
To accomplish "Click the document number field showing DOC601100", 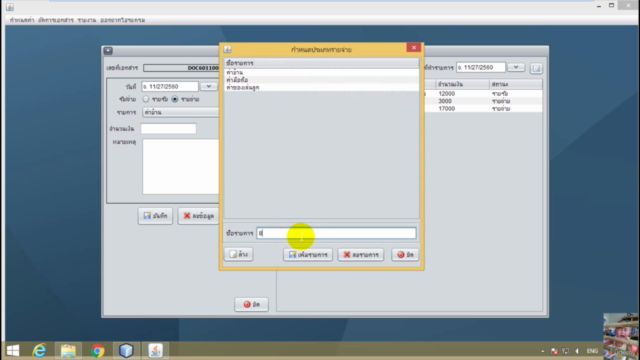I will [181, 68].
